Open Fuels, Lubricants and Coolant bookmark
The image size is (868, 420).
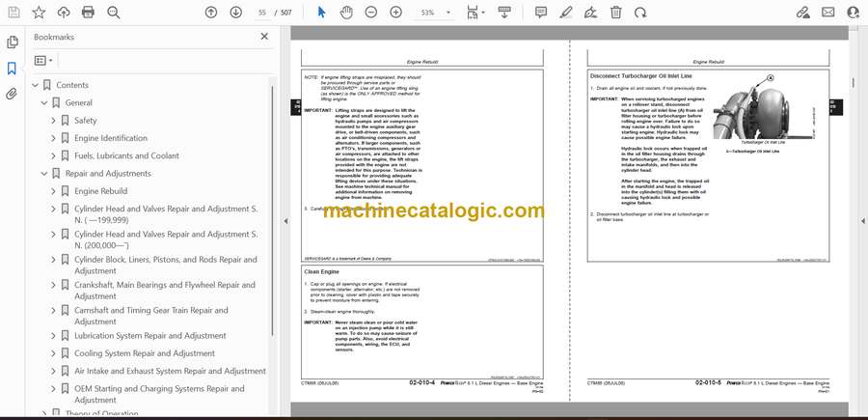(x=126, y=155)
